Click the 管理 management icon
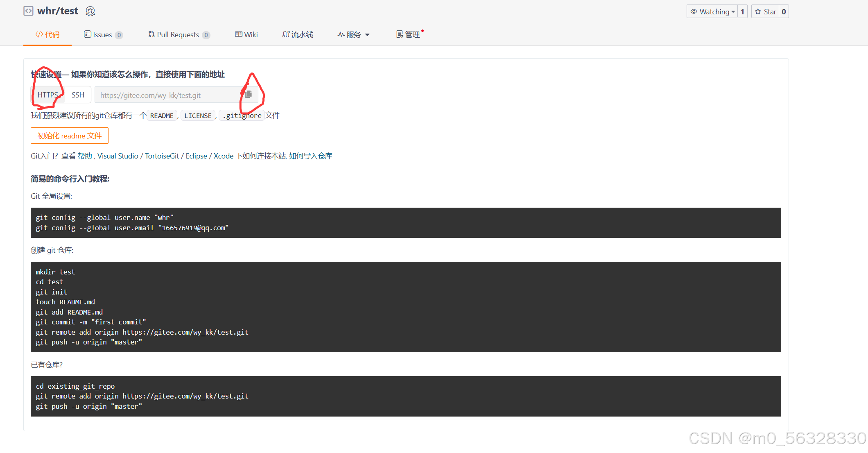The image size is (868, 453). [400, 34]
